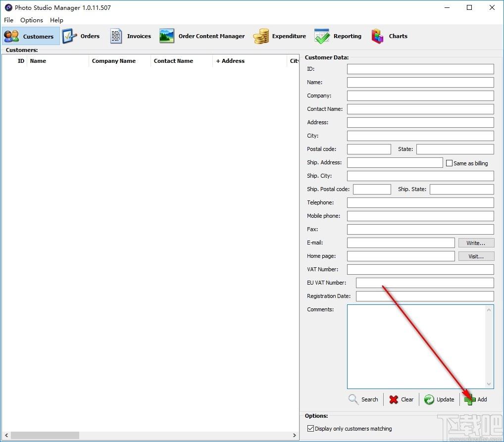Focus the Company input field
This screenshot has height=442, width=504.
point(420,96)
